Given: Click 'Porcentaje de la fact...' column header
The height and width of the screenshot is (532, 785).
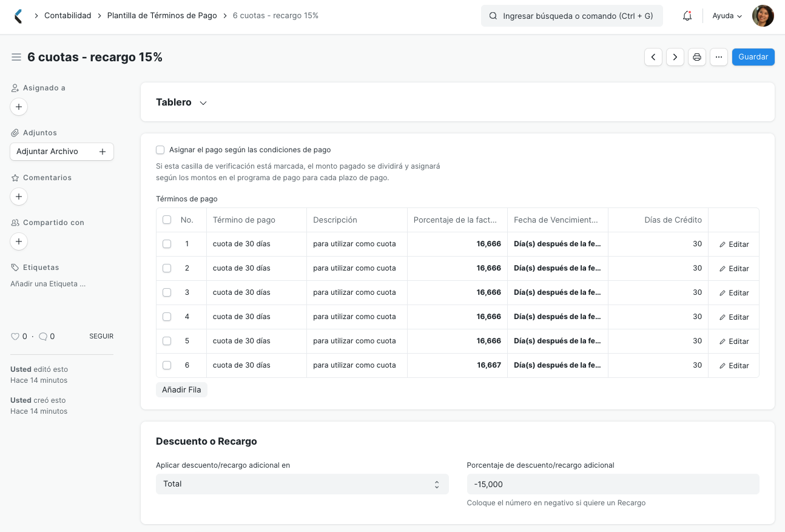Looking at the screenshot, I should point(456,220).
